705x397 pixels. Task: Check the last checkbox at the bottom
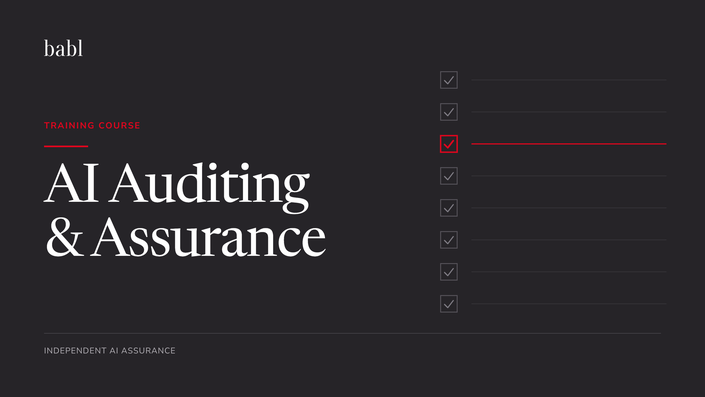[449, 304]
